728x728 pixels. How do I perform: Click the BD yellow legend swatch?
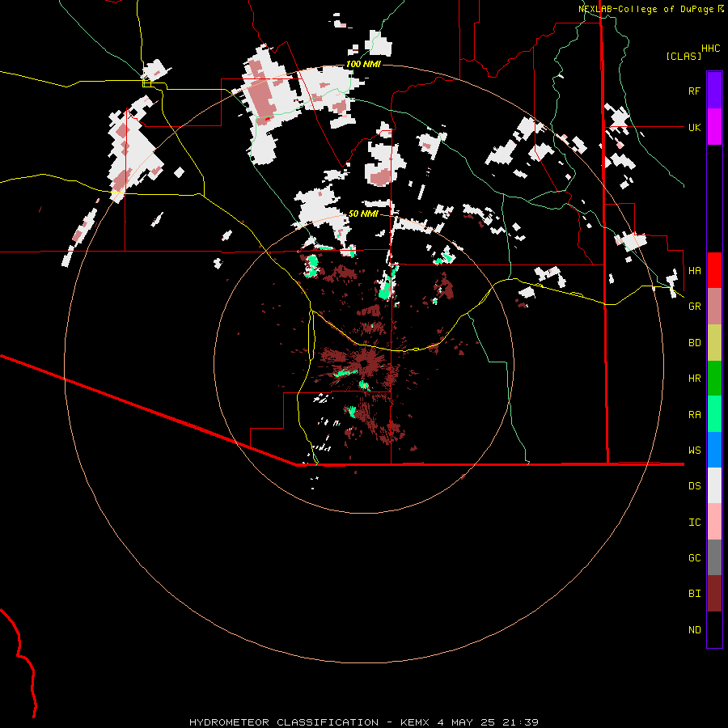click(x=714, y=342)
